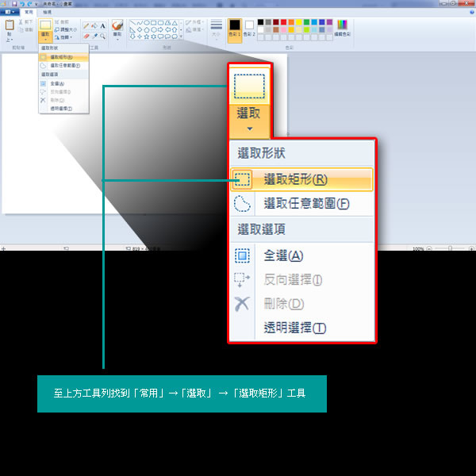Click the Select (選取) rectangle button in ribbon

[45, 25]
